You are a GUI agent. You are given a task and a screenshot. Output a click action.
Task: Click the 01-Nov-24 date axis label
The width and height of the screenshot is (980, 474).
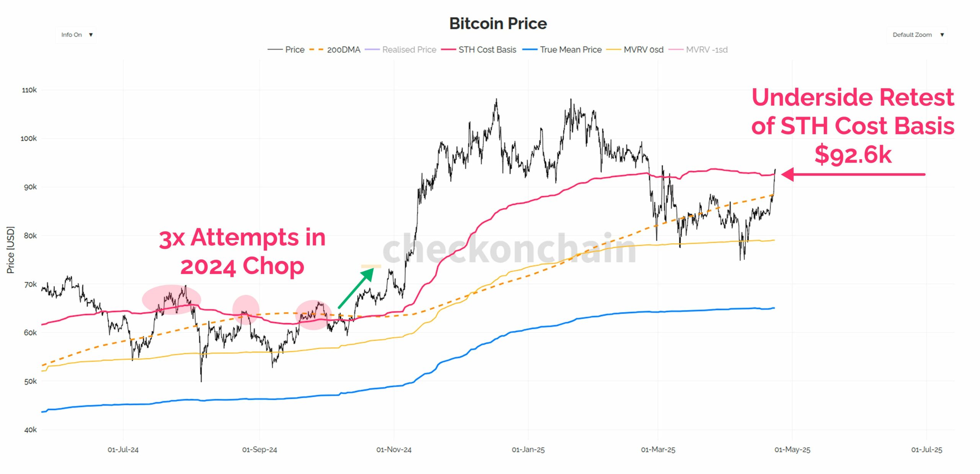(394, 450)
